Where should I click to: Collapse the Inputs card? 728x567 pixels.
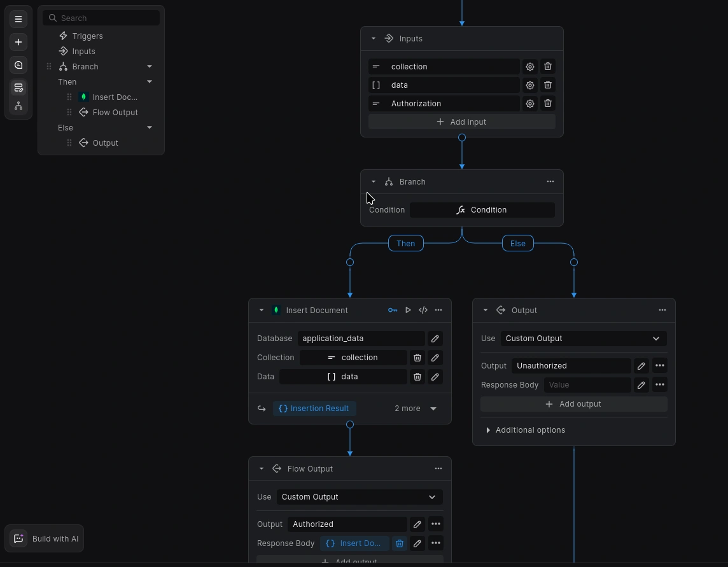(x=374, y=39)
